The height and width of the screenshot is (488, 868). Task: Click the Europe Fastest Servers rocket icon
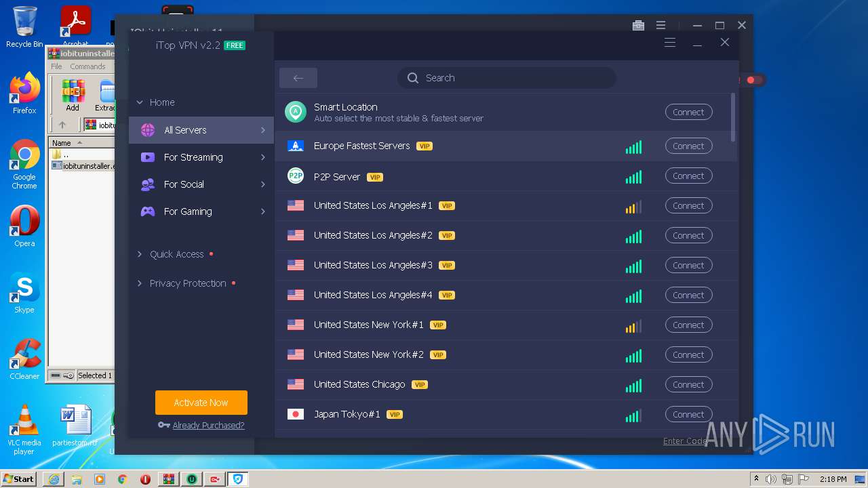(296, 146)
